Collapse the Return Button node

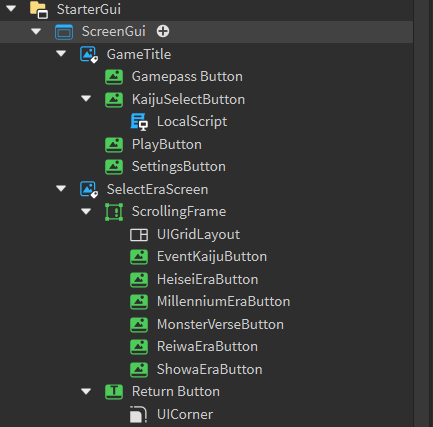(86, 391)
